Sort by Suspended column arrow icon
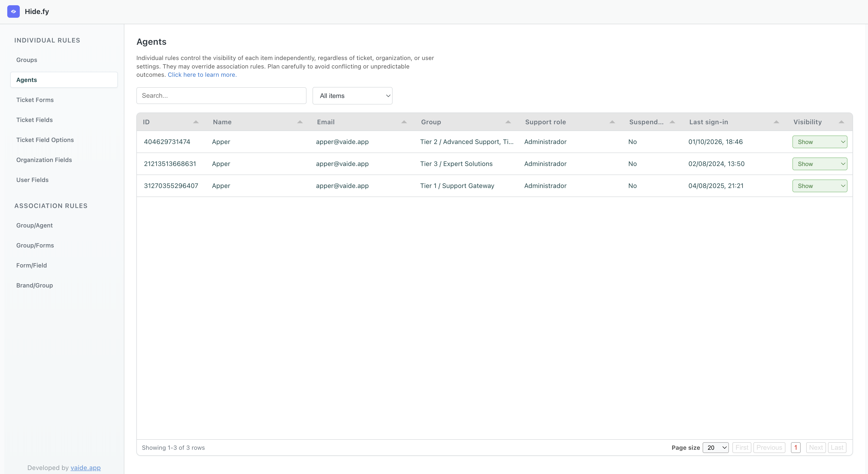The image size is (868, 474). pos(672,122)
